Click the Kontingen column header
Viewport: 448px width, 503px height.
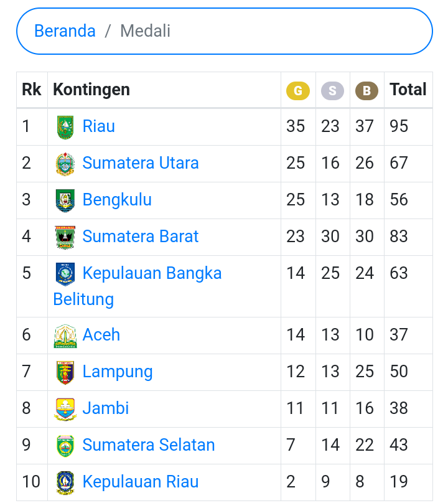(x=91, y=90)
